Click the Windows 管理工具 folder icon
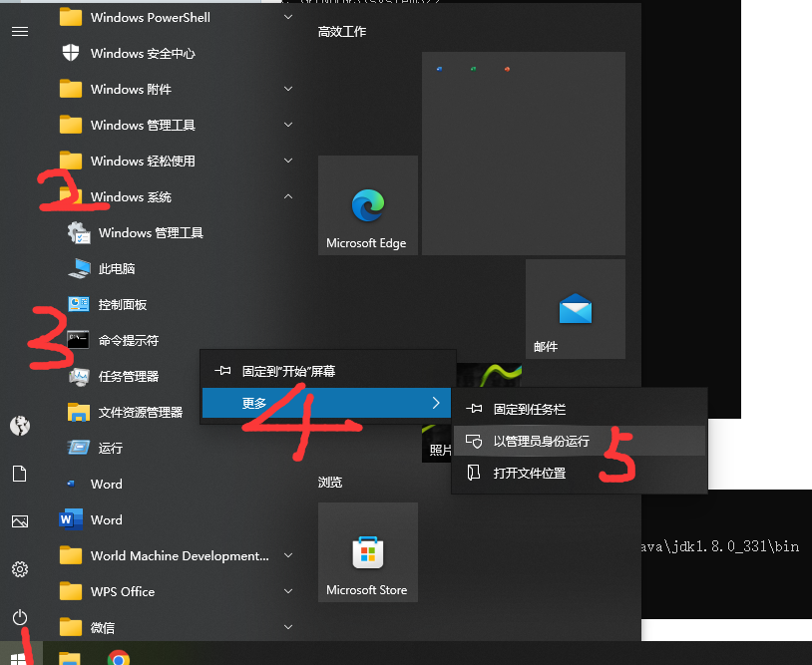The width and height of the screenshot is (812, 665). pos(71,125)
